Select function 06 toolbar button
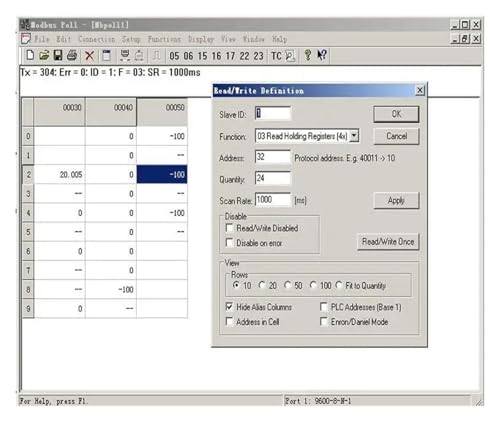The image size is (500, 422). (188, 56)
